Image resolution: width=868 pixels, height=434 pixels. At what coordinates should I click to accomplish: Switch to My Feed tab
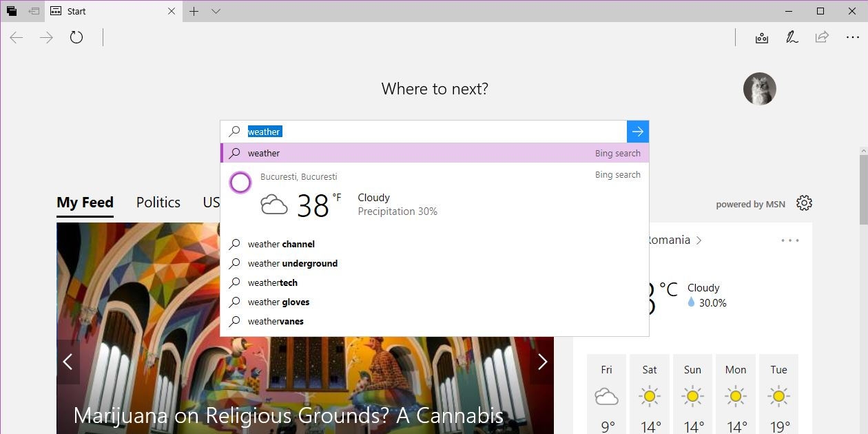(85, 203)
